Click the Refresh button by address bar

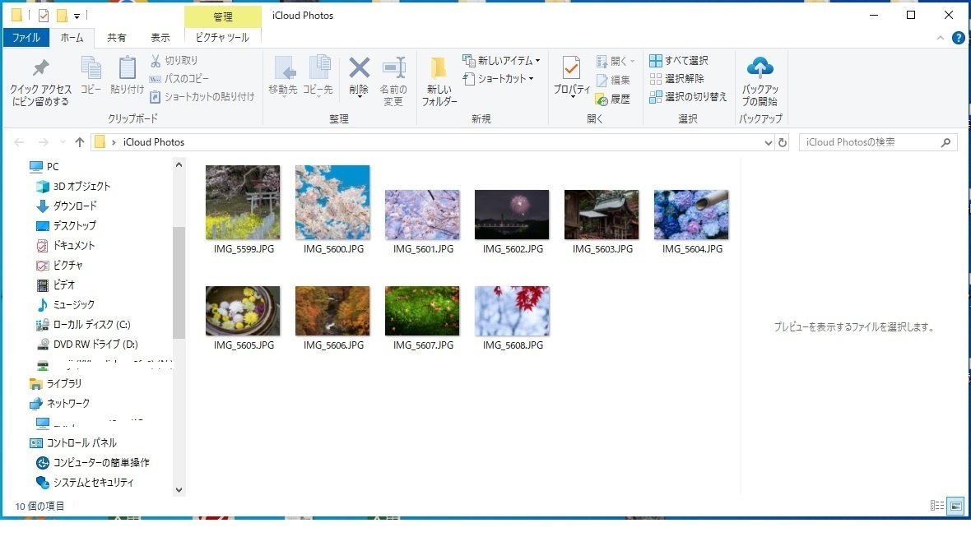(782, 142)
